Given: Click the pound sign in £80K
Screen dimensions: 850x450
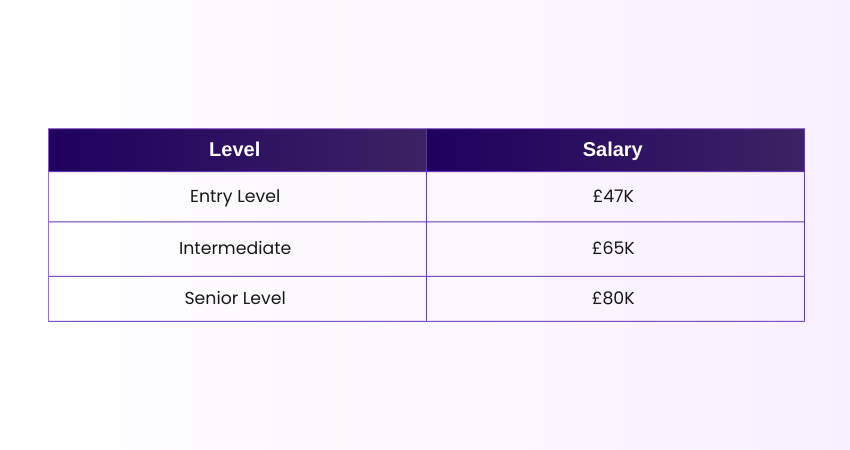Looking at the screenshot, I should pos(597,298).
